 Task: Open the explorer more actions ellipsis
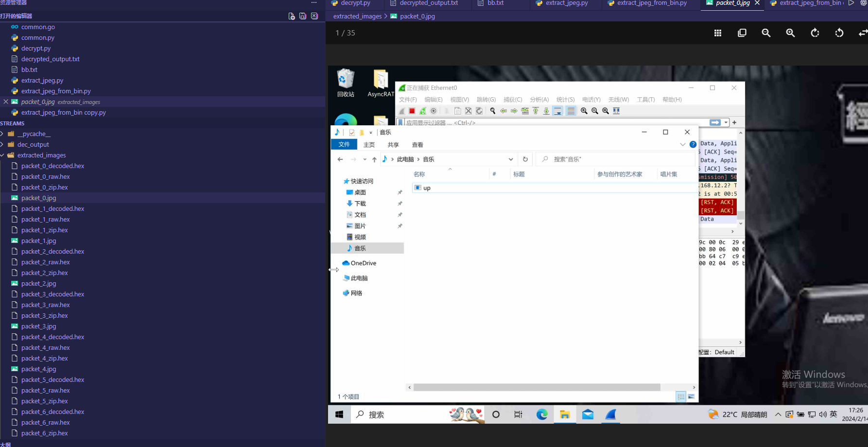point(314,3)
